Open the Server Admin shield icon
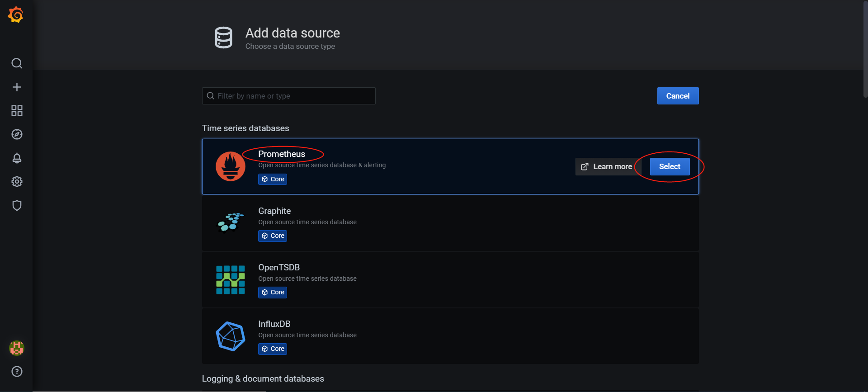The width and height of the screenshot is (868, 392). pos(17,205)
